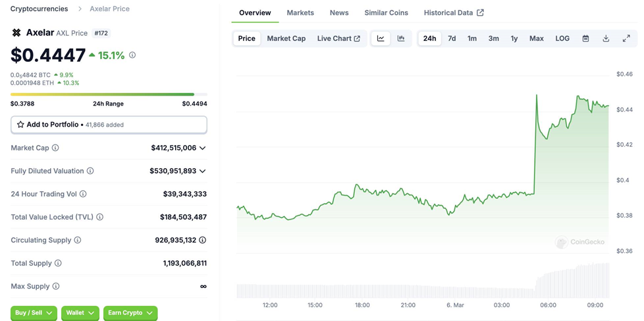Click the $39,343,333 trading volume value
The width and height of the screenshot is (644, 321).
(185, 194)
